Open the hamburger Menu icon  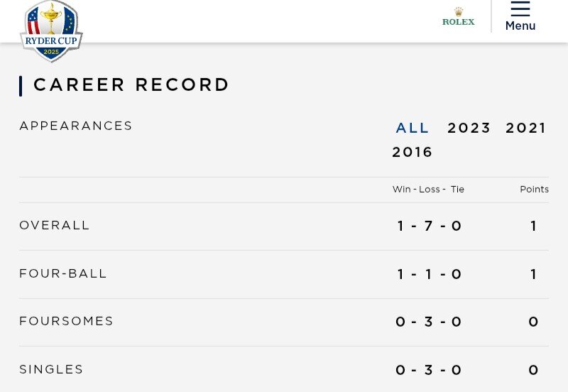pos(520,9)
